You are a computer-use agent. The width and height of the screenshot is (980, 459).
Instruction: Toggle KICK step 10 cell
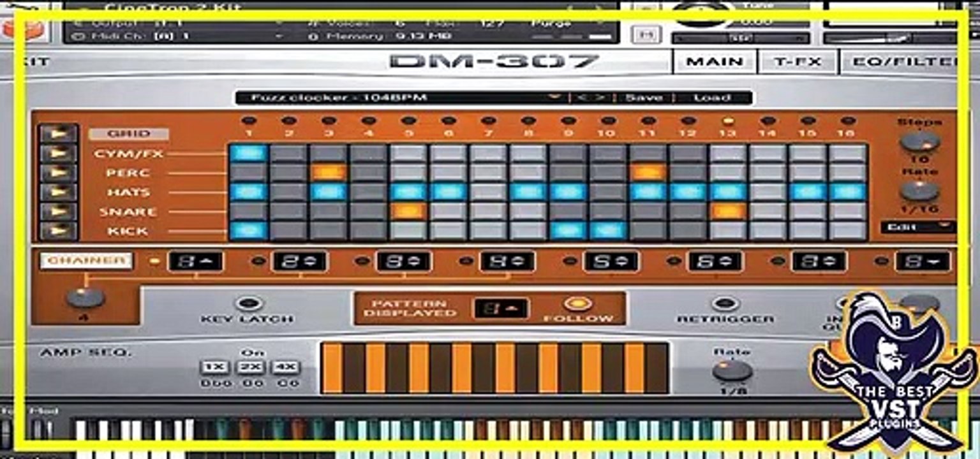(608, 231)
